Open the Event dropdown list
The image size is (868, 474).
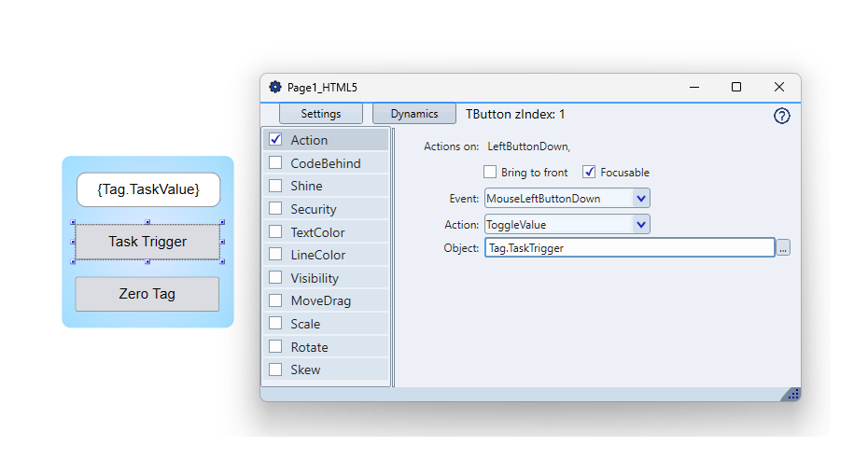(640, 198)
